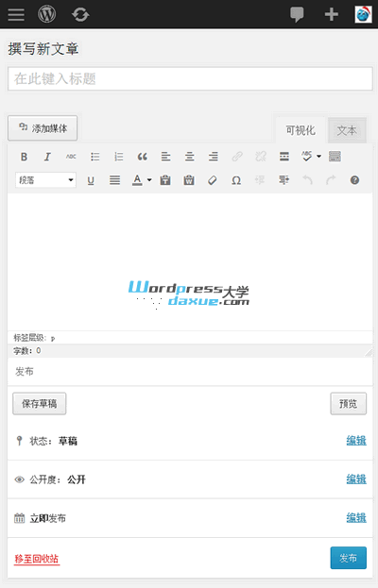Click the blue Publish button
This screenshot has height=588, width=378.
click(349, 558)
